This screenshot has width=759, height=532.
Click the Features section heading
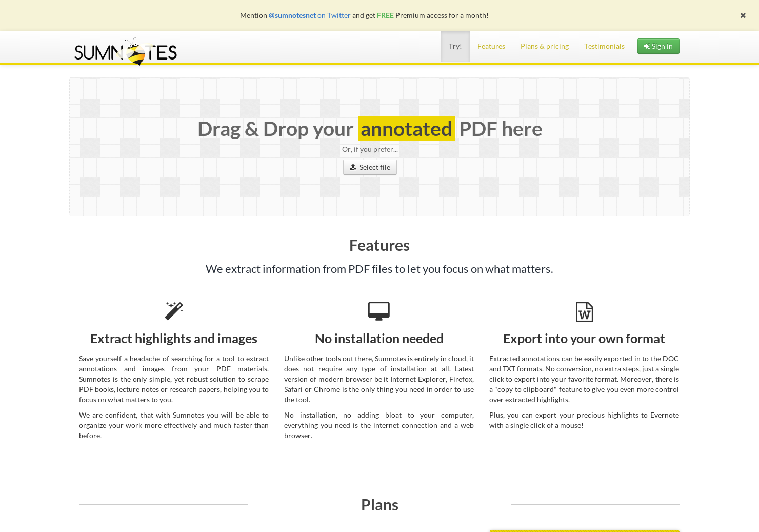pos(379,245)
